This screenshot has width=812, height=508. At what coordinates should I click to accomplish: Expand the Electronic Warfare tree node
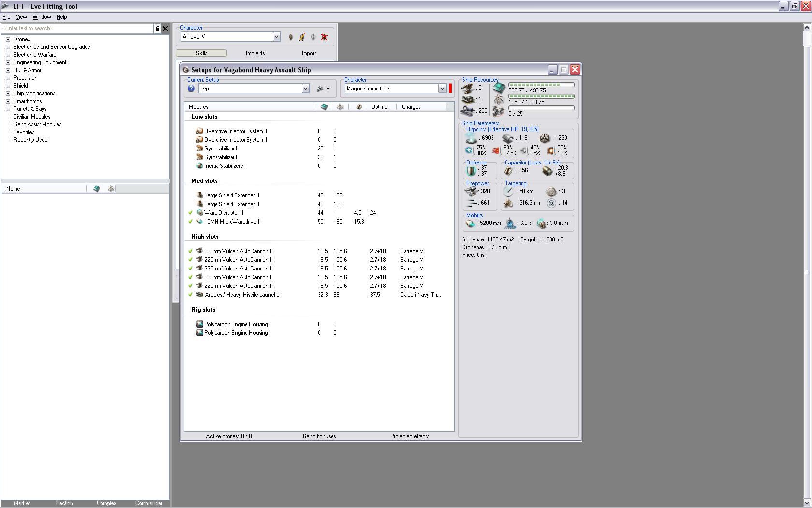tap(8, 55)
